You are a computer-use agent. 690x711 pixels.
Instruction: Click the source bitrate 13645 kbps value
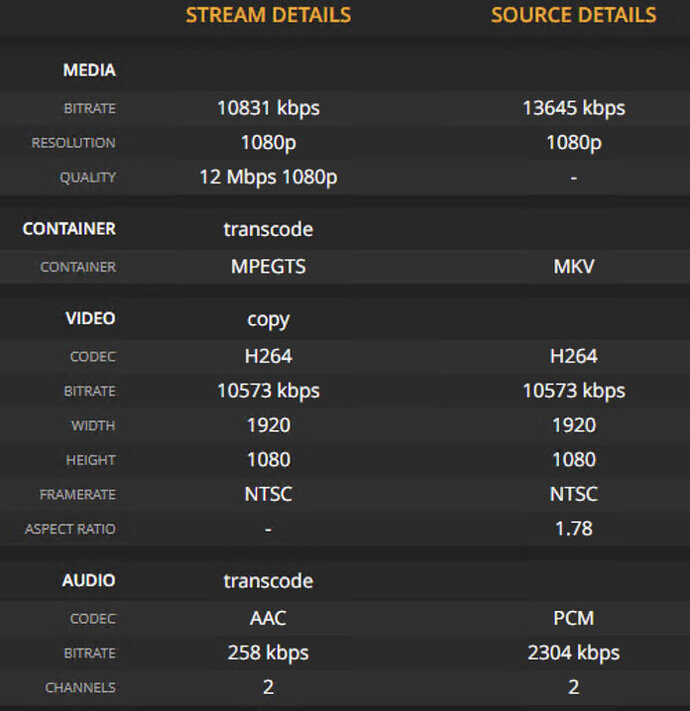tap(573, 108)
